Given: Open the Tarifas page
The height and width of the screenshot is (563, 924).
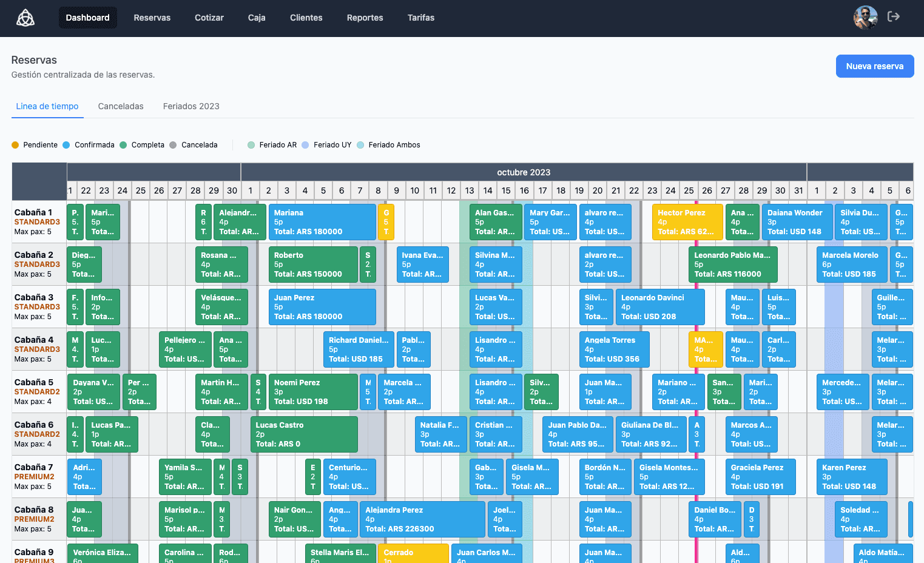Looking at the screenshot, I should (x=420, y=18).
